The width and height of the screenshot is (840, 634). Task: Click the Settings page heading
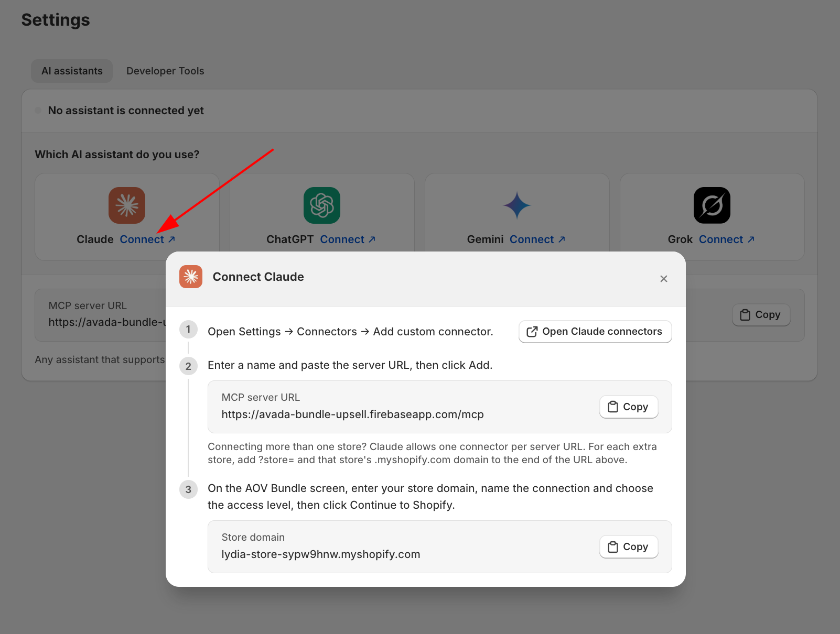tap(56, 20)
